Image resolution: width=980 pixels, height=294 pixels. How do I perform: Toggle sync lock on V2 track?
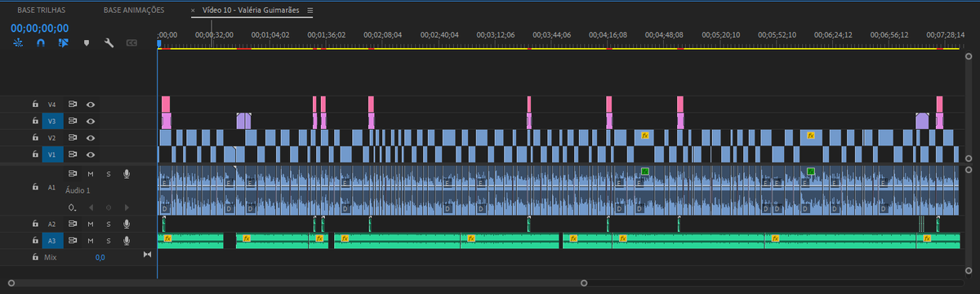(x=73, y=137)
